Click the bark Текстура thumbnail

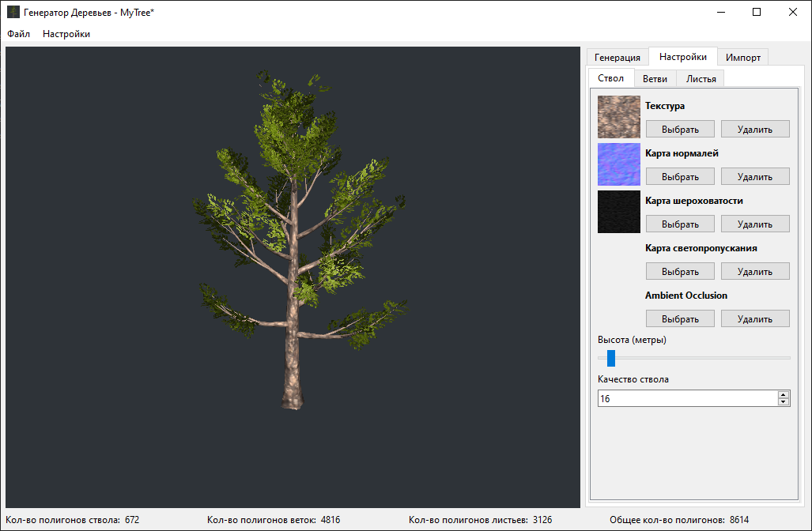pos(619,117)
